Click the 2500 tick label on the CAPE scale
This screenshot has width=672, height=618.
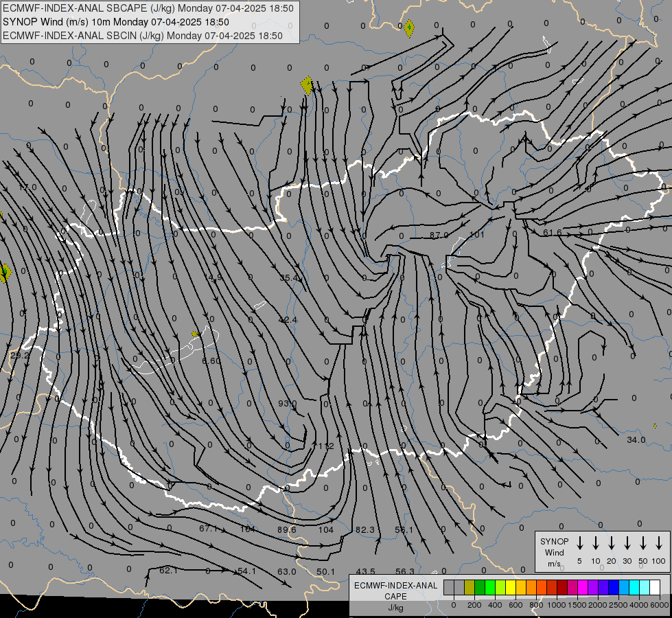pyautogui.click(x=618, y=605)
